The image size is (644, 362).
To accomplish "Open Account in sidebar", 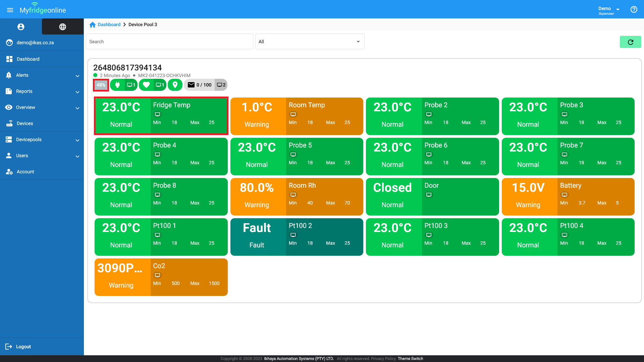I will 42,172.
